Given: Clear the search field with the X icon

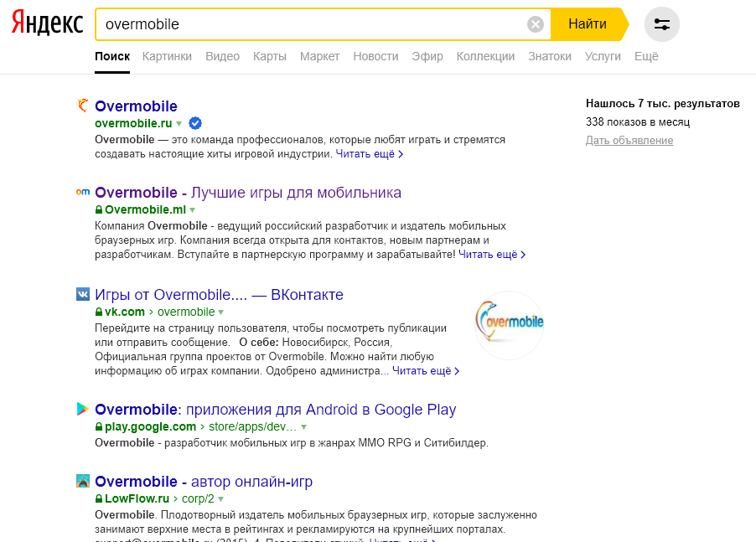Looking at the screenshot, I should [x=536, y=24].
